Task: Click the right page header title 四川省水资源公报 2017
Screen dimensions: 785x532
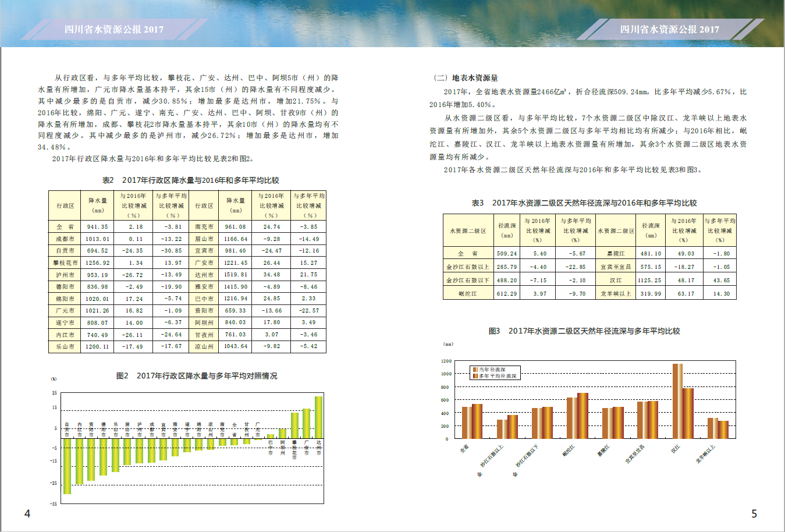Action: tap(669, 29)
